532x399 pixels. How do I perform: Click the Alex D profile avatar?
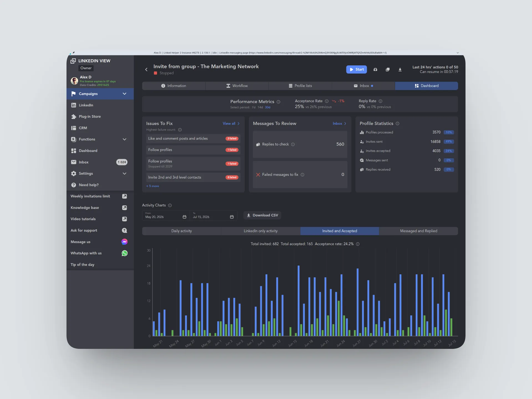tap(74, 81)
